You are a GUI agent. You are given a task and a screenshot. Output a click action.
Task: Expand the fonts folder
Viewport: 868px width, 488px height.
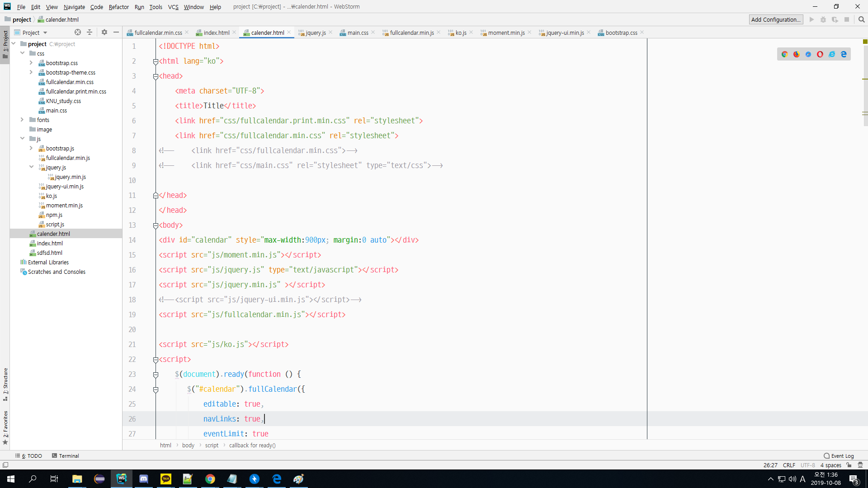click(22, 120)
